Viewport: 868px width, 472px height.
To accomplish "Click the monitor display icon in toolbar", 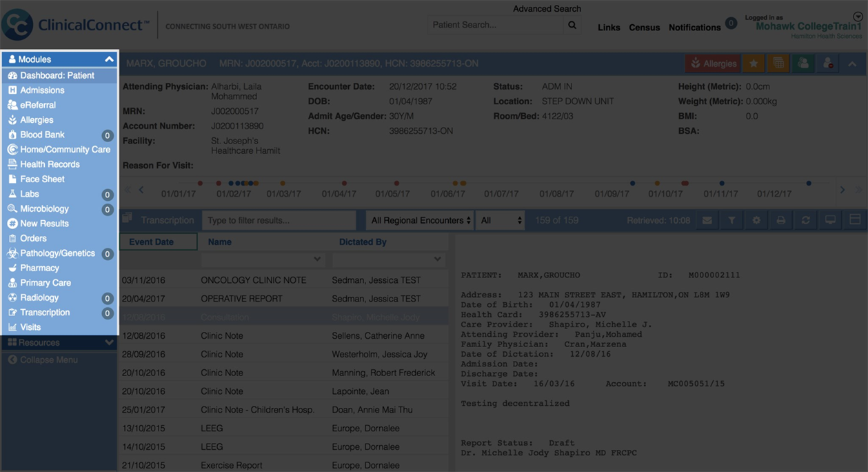I will click(x=830, y=220).
